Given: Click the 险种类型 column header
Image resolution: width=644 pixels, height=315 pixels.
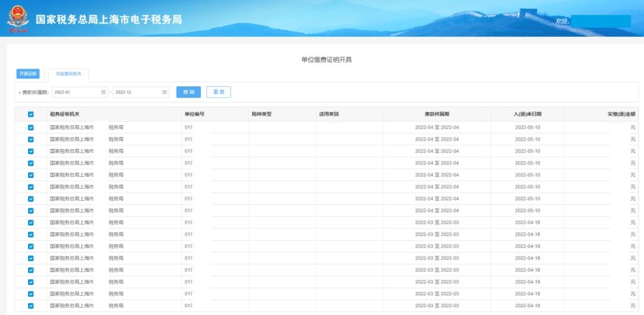Looking at the screenshot, I should [x=261, y=114].
